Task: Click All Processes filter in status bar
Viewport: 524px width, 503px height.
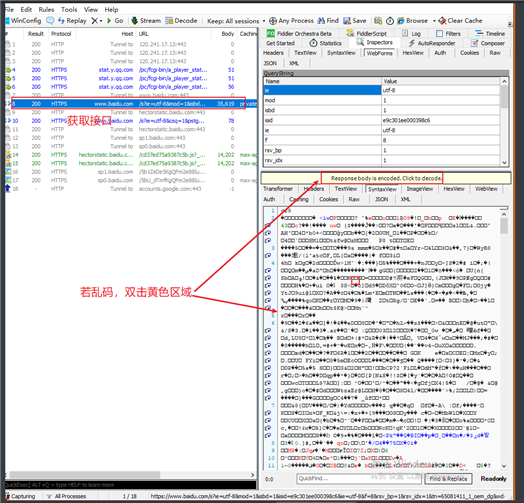Action: point(67,496)
